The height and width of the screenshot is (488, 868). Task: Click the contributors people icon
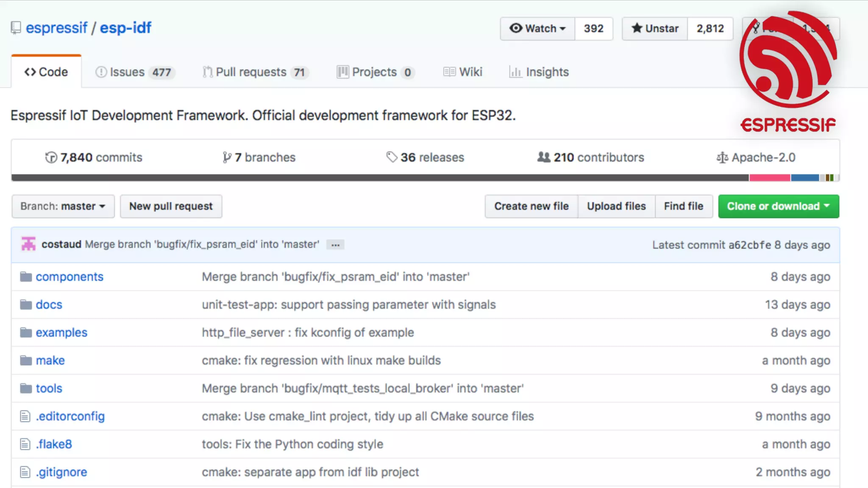coord(543,157)
